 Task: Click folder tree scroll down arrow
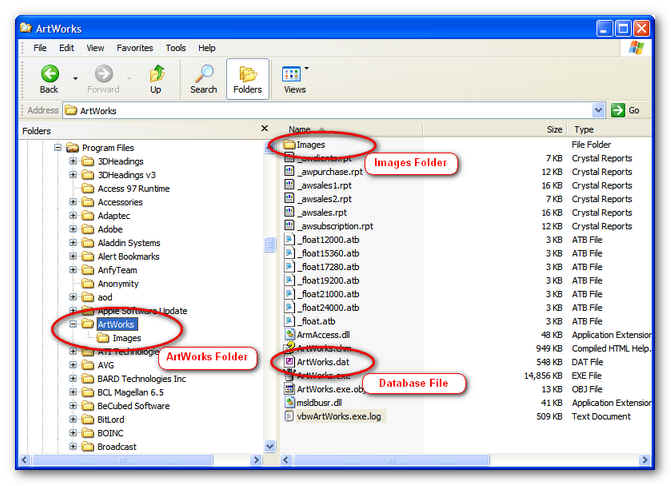point(270,446)
